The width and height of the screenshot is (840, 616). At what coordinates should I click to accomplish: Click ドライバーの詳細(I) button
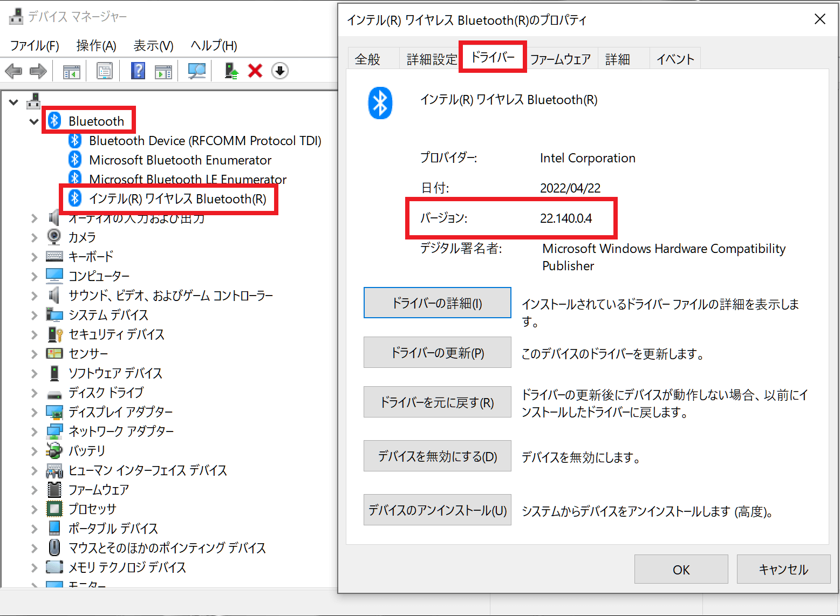tap(438, 303)
